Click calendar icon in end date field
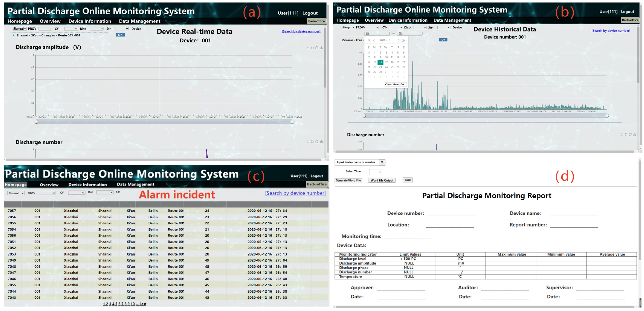 tap(400, 33)
